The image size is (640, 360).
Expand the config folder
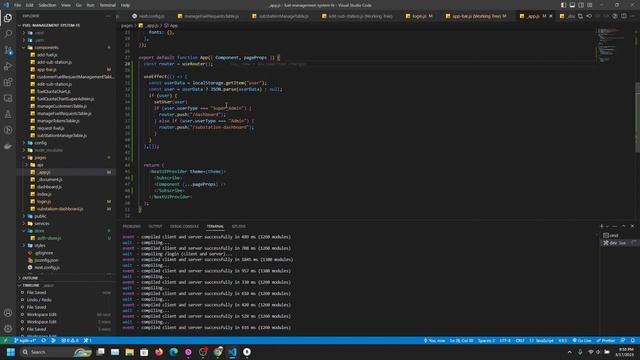pos(66,143)
